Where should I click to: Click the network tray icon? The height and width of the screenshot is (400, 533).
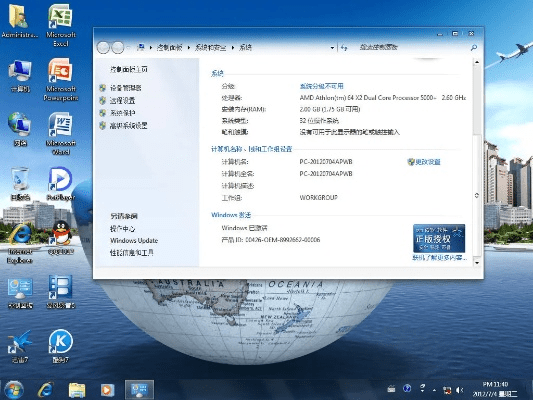coord(447,390)
